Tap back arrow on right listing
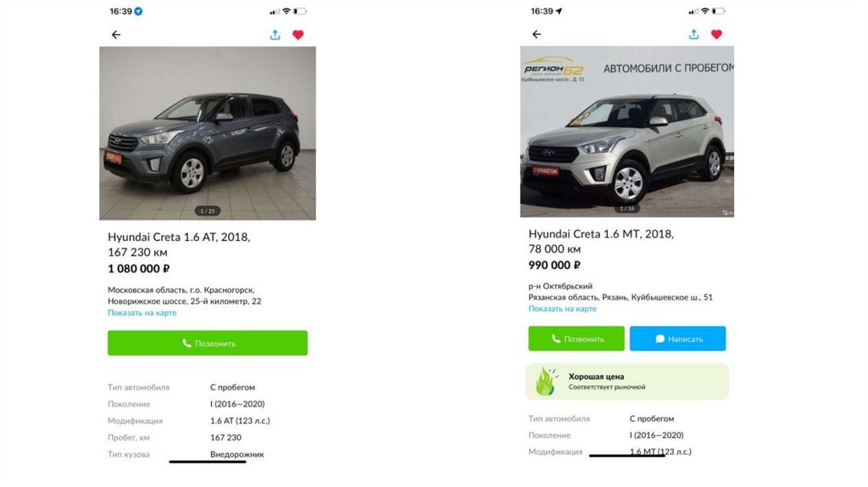Viewport: 868px width, 487px height. [x=537, y=35]
